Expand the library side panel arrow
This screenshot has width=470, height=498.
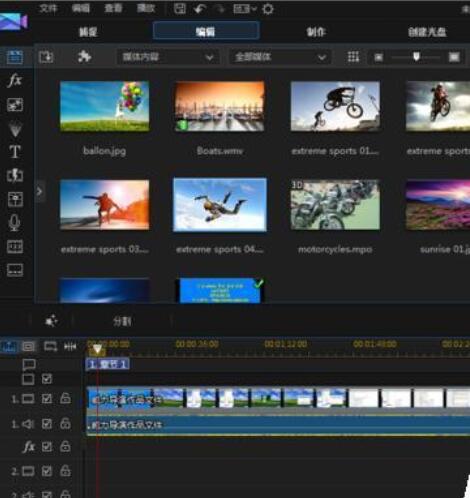tap(39, 192)
